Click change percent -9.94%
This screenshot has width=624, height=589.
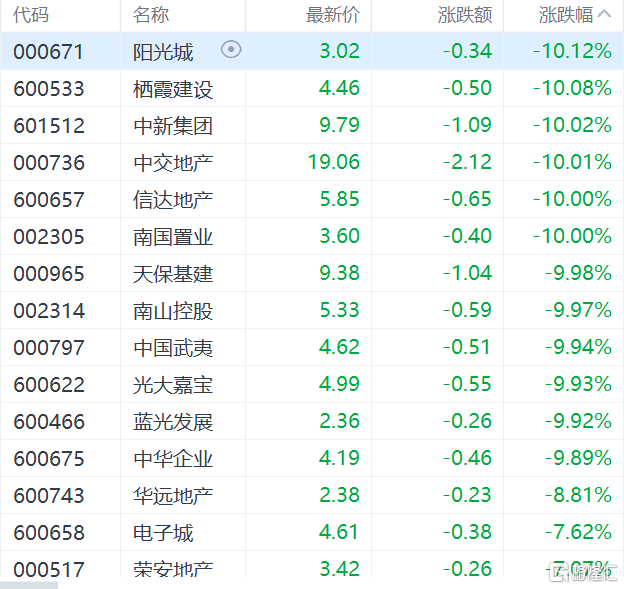(x=578, y=347)
